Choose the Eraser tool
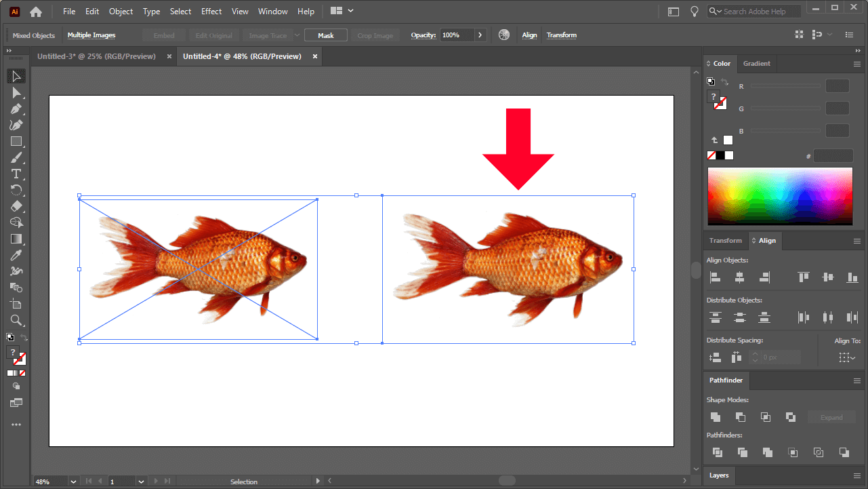The image size is (868, 489). point(16,207)
